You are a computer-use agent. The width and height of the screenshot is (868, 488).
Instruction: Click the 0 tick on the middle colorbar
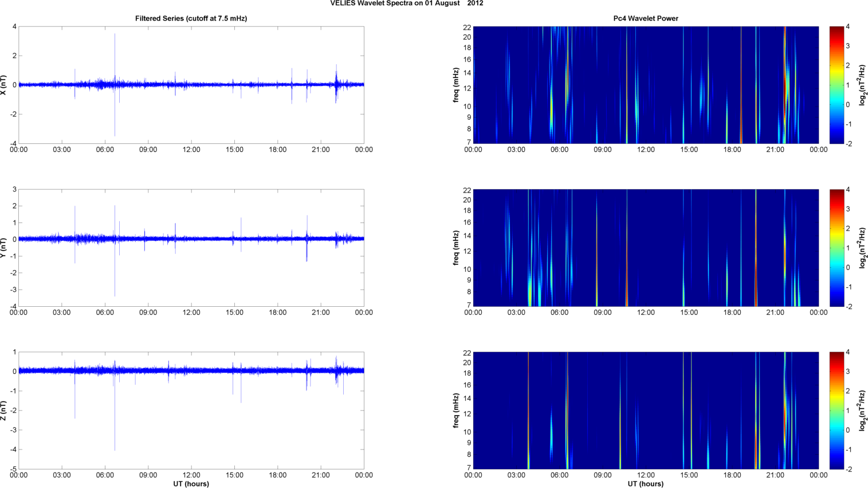848,267
